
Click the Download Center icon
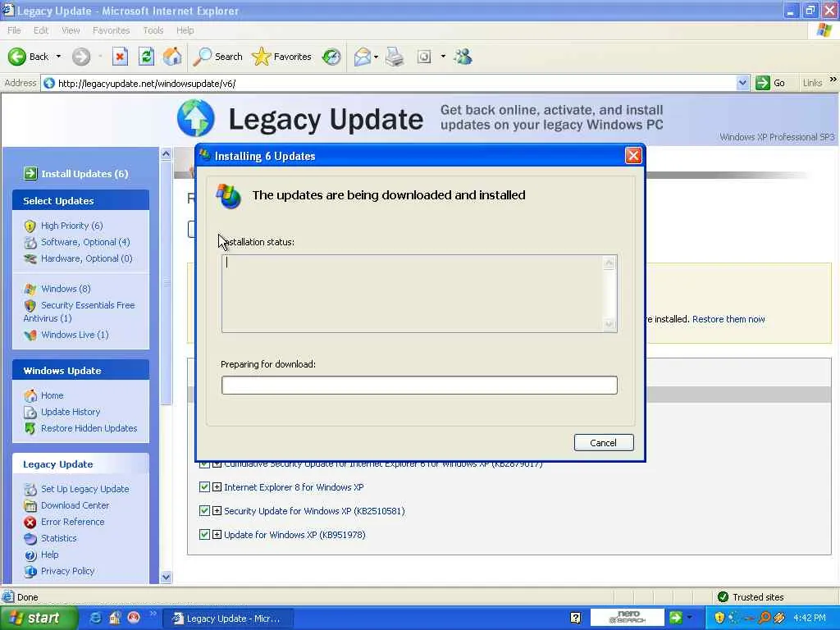click(30, 505)
